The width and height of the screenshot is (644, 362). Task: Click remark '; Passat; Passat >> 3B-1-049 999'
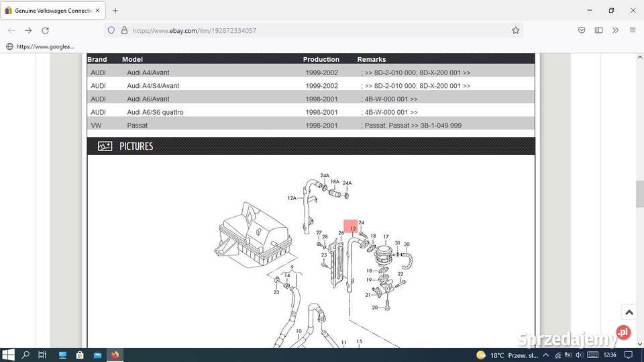[x=411, y=126]
